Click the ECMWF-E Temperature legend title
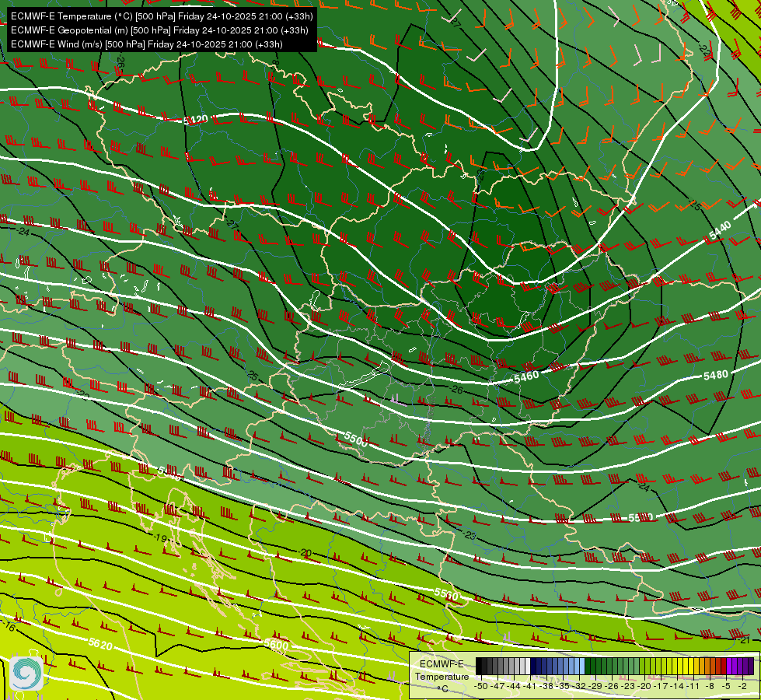761x700 pixels. tap(442, 670)
